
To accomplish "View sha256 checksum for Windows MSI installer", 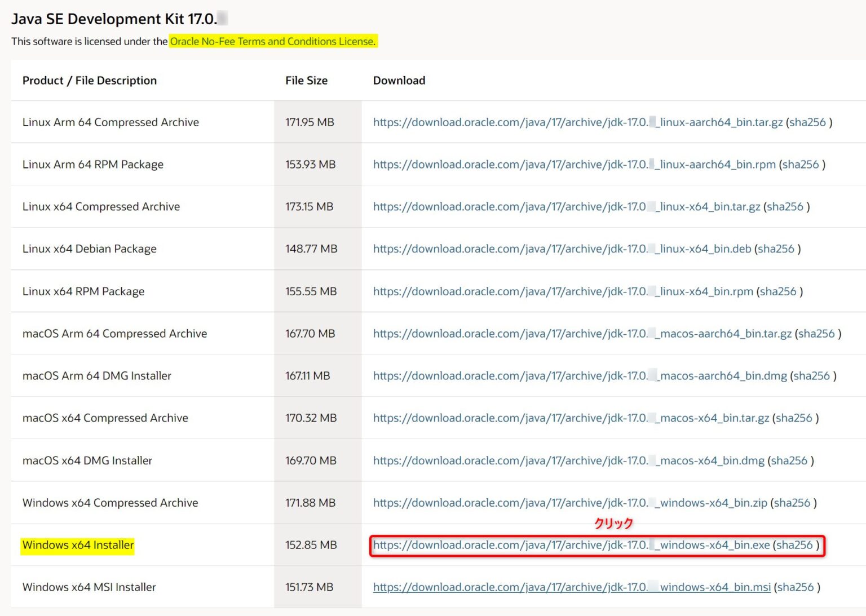I will pos(795,587).
